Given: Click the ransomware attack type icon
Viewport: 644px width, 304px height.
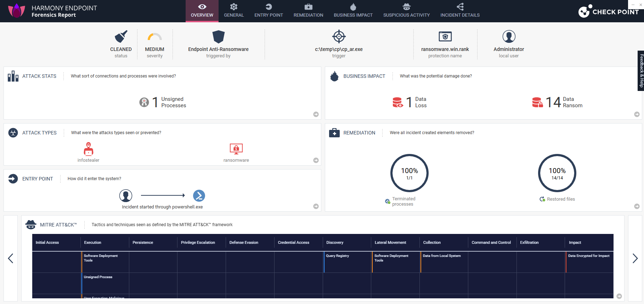Looking at the screenshot, I should coord(236,149).
